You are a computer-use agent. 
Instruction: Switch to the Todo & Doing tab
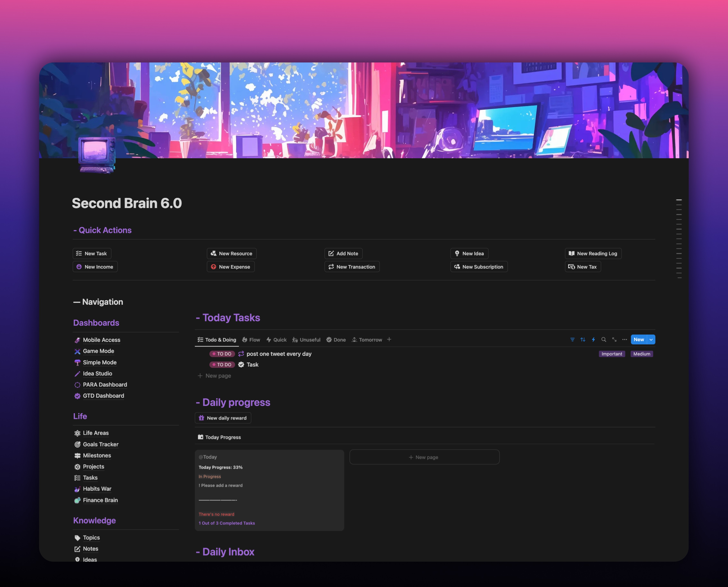pos(217,340)
